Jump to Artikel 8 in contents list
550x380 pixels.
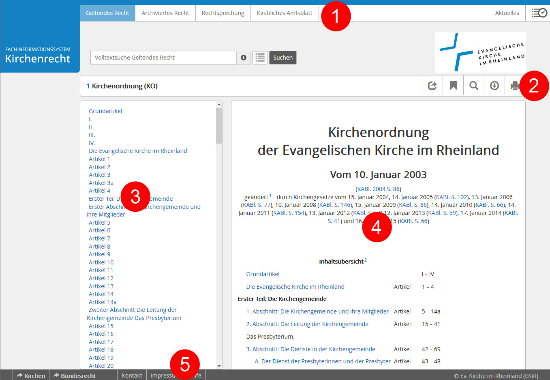click(x=99, y=246)
